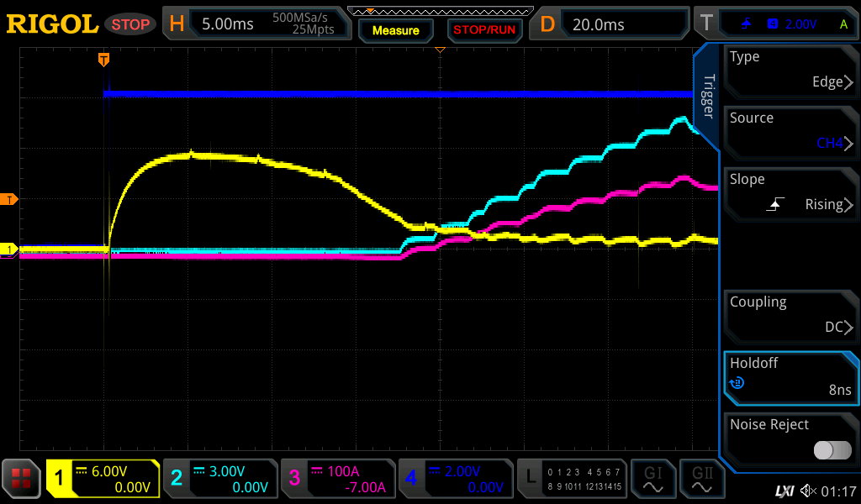Click the GII waveform generator icon
This screenshot has height=504, width=861.
click(x=701, y=479)
